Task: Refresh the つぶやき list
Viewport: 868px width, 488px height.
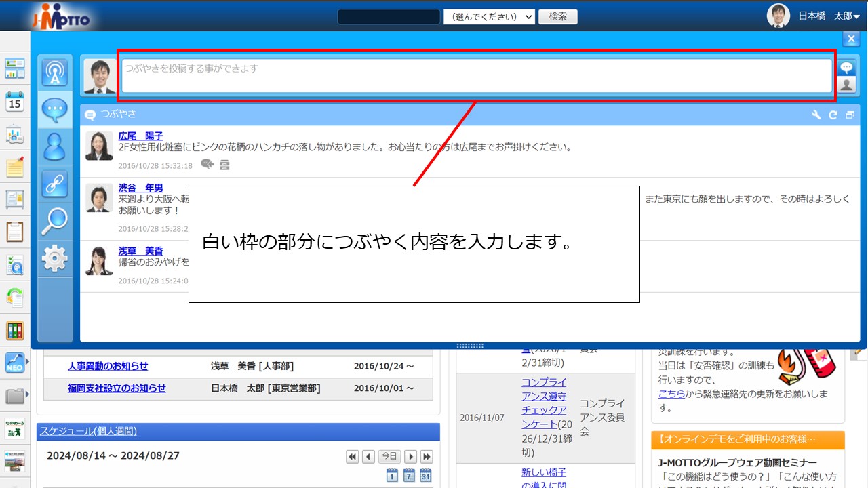Action: point(833,115)
